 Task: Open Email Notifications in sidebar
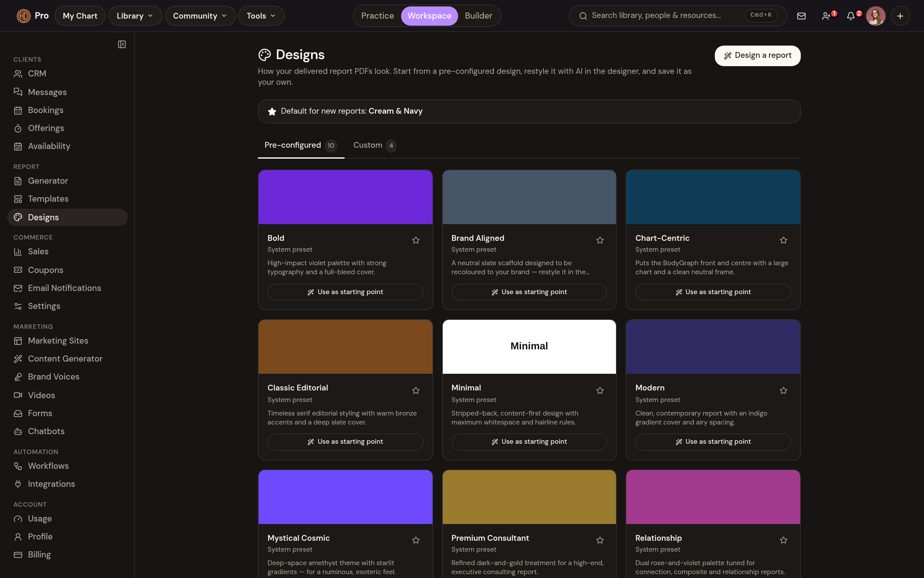[67, 288]
